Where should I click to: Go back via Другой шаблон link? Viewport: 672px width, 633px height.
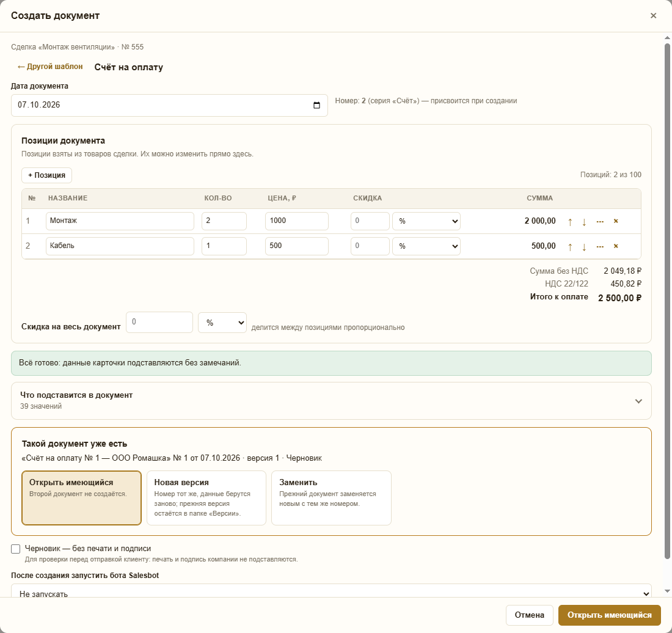[x=50, y=67]
